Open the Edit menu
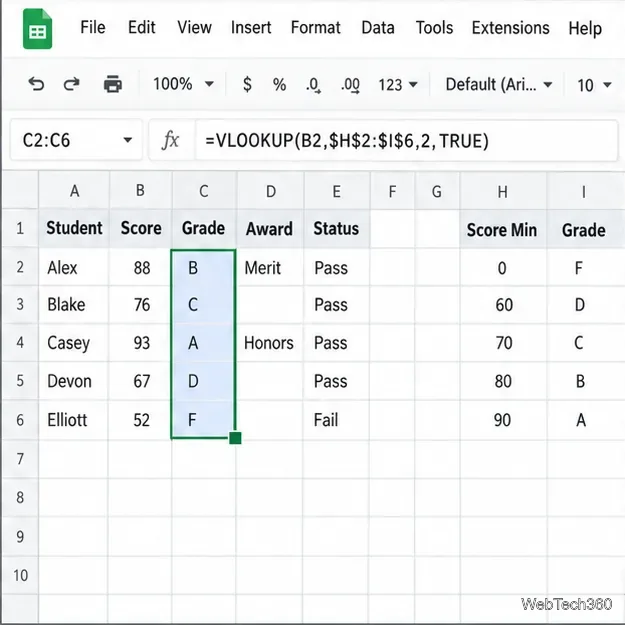Viewport: 625px width, 625px height. 142,28
